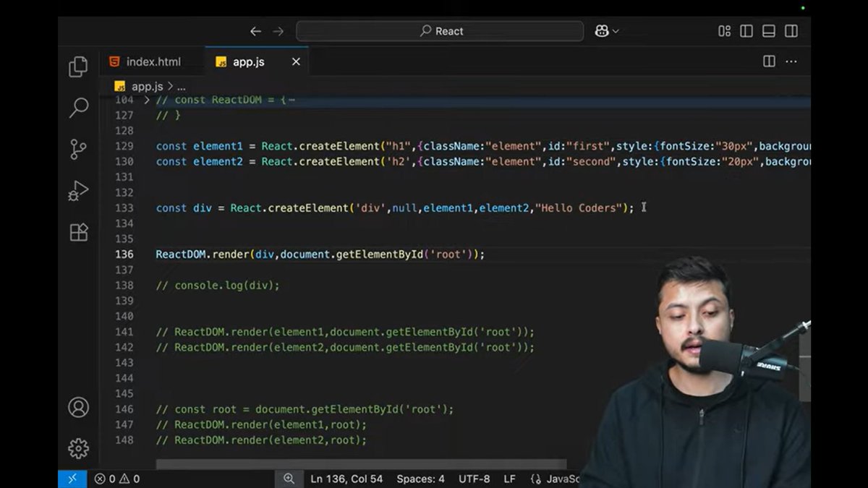Toggle the Secondary Side Bar layout icon
Screen dimensions: 868x488
click(x=790, y=31)
